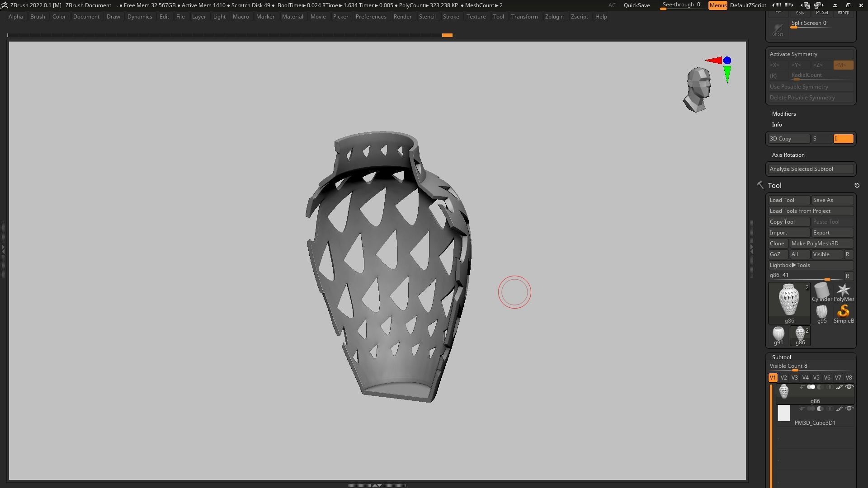Click the hide title bar icon
The height and width of the screenshot is (488, 868).
[835, 5]
